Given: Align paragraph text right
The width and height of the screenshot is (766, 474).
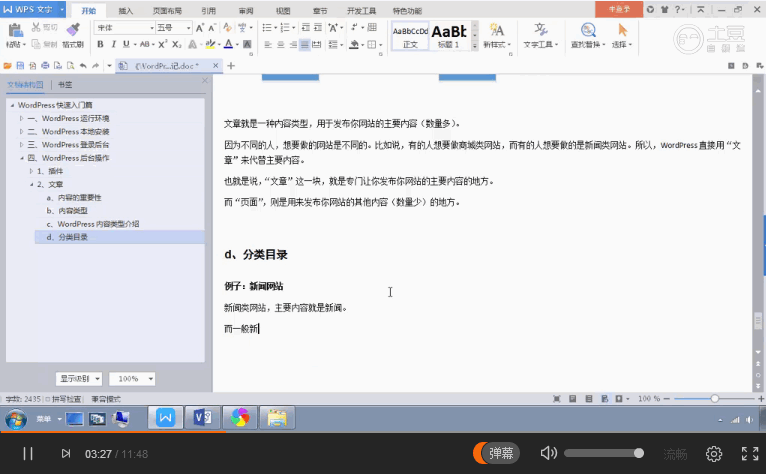Looking at the screenshot, I should [293, 44].
